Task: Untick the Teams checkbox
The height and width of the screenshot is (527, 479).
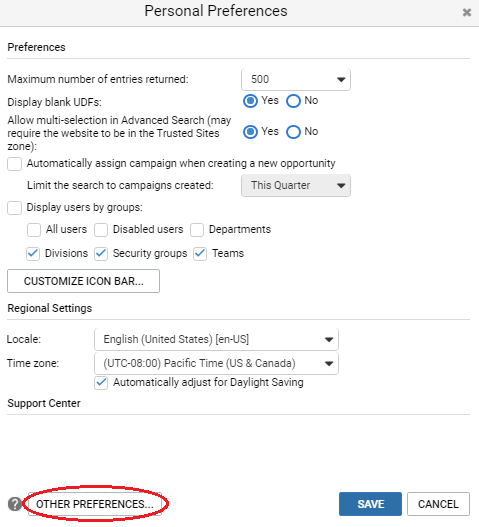Action: point(200,254)
